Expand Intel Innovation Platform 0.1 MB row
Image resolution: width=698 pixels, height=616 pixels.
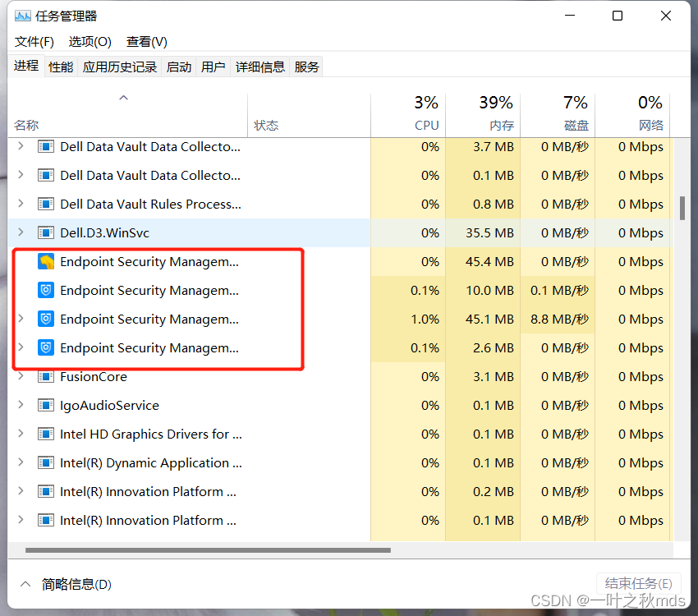tap(21, 520)
